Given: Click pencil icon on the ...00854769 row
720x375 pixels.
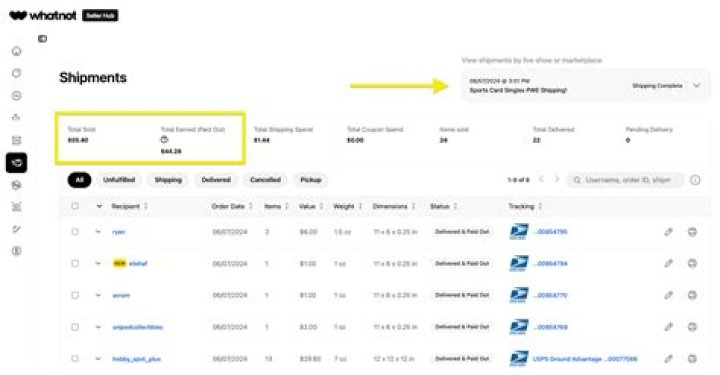Looking at the screenshot, I should pos(669,327).
